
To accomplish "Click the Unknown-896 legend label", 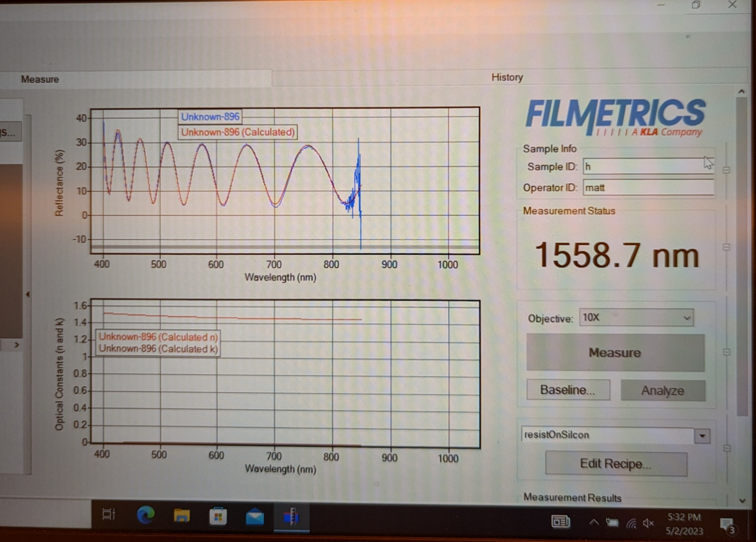I will (210, 117).
